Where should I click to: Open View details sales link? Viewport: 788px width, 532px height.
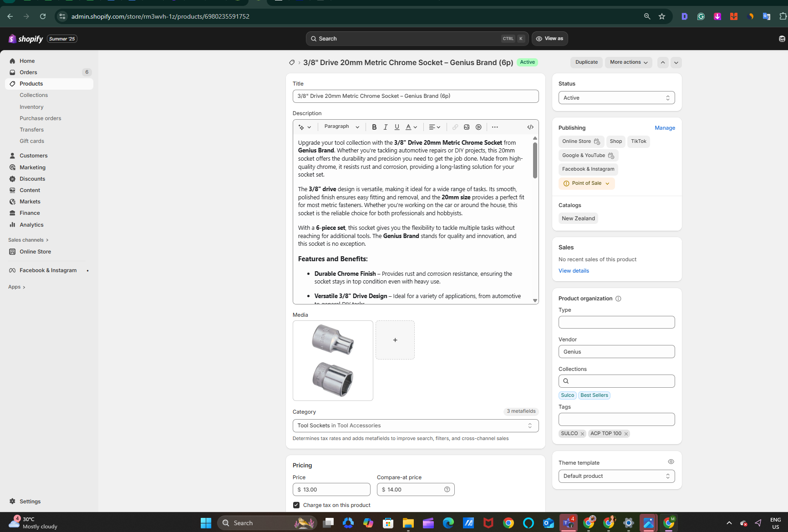(x=574, y=271)
